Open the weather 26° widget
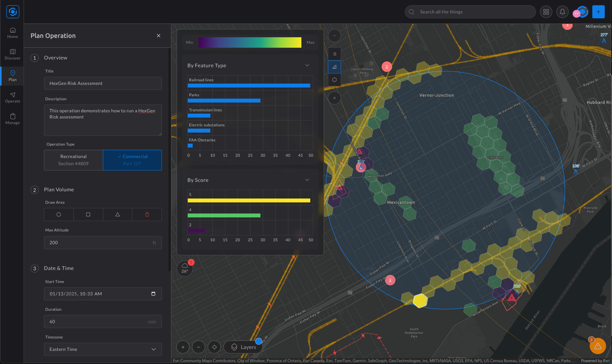The height and width of the screenshot is (364, 612). click(185, 268)
